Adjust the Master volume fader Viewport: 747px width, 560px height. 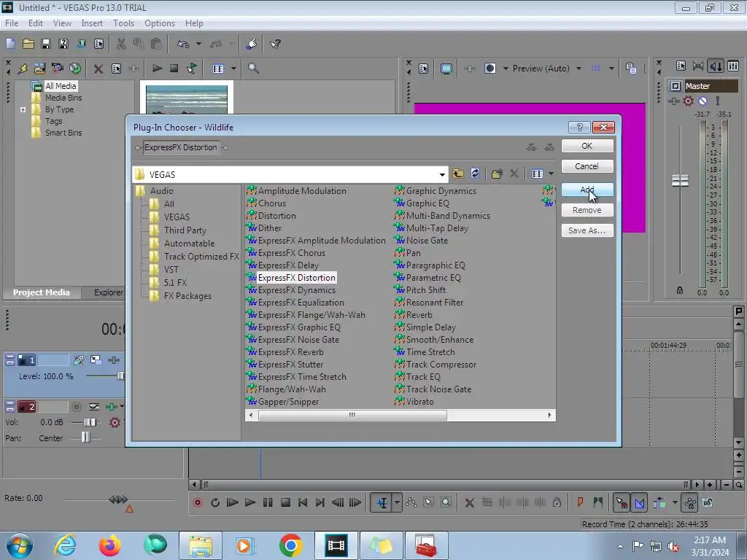680,181
